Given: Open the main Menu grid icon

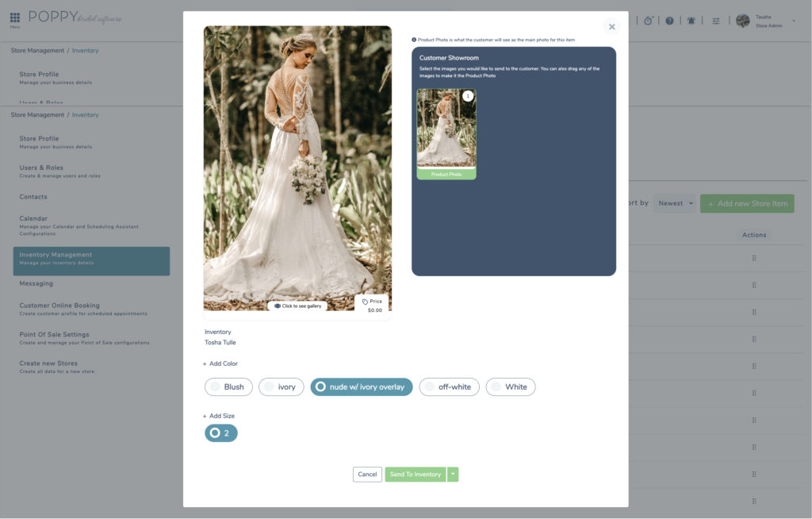Looking at the screenshot, I should pos(14,17).
